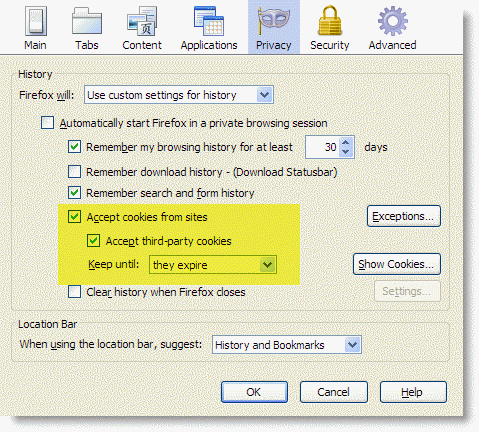The height and width of the screenshot is (432, 479).
Task: Tick Clear history when Firefox closes
Action: click(x=74, y=292)
